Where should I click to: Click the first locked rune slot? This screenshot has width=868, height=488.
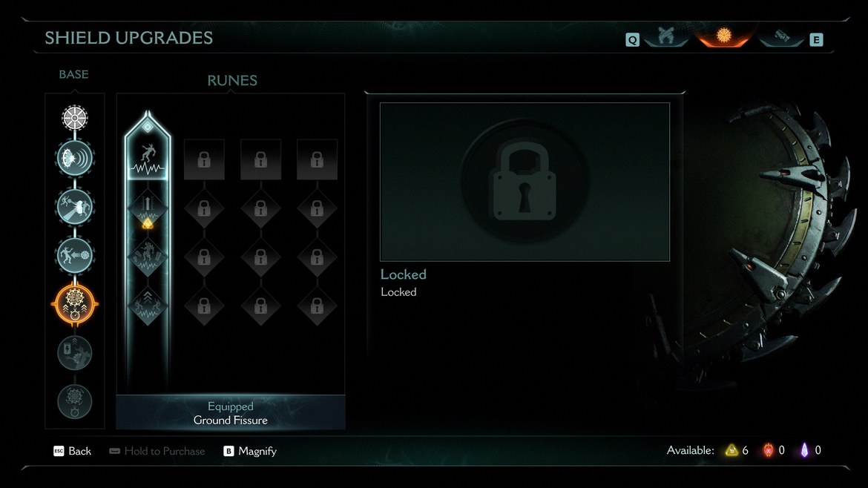(x=204, y=159)
